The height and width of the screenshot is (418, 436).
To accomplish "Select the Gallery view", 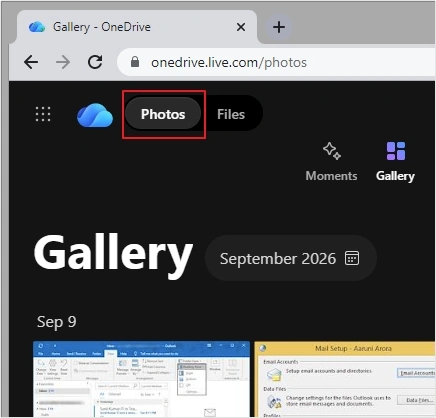I will click(x=395, y=162).
